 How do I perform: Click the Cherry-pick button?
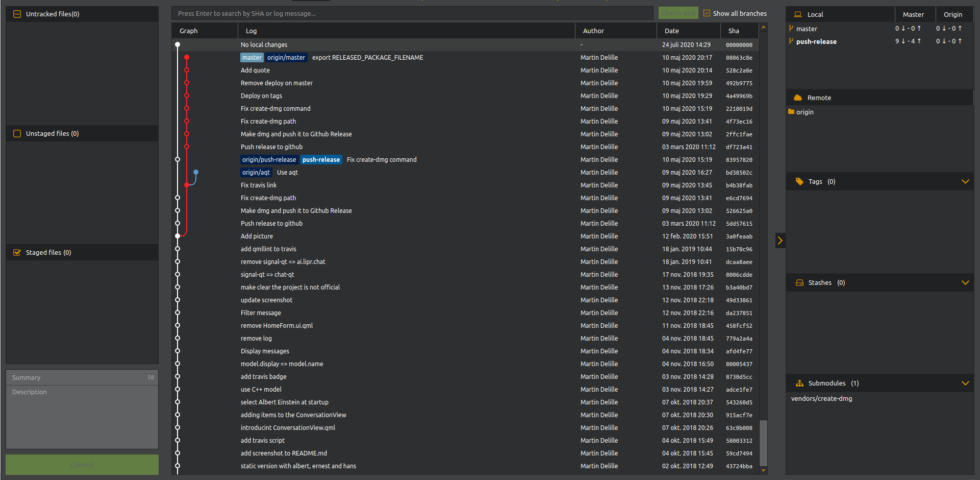click(x=678, y=13)
